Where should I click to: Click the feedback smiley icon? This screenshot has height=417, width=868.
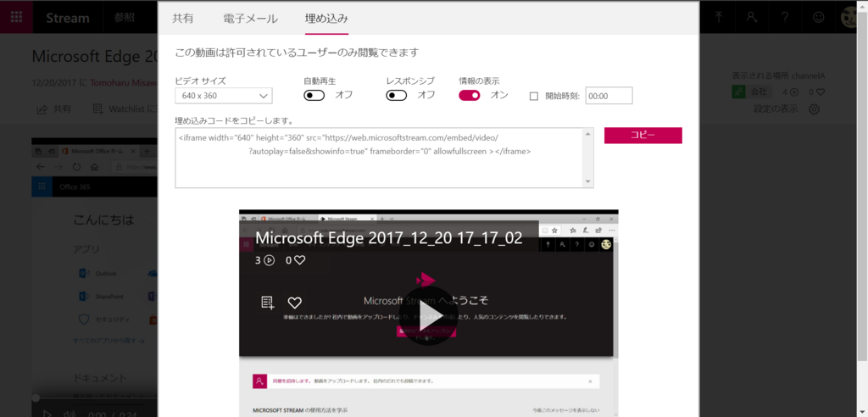click(x=818, y=17)
